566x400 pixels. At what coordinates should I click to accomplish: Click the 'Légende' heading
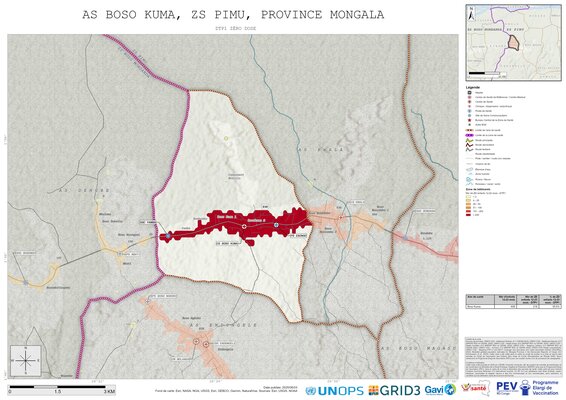(x=473, y=87)
